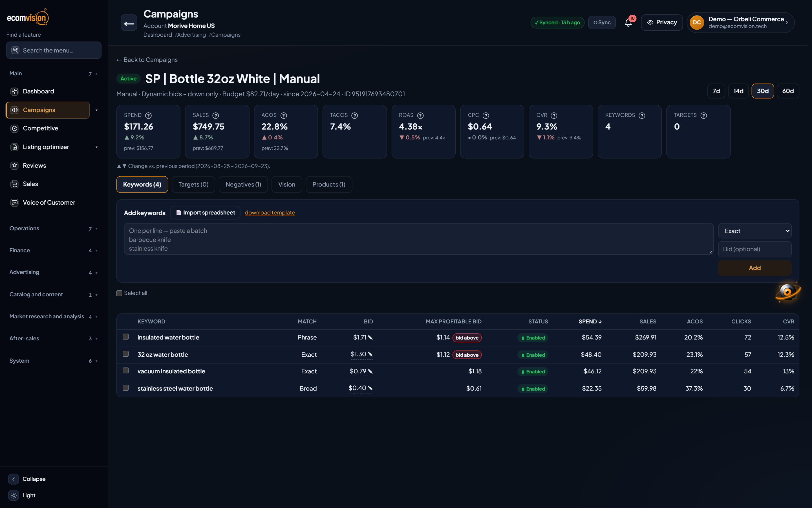This screenshot has width=812, height=508.
Task: Open the notifications bell
Action: [628, 23]
